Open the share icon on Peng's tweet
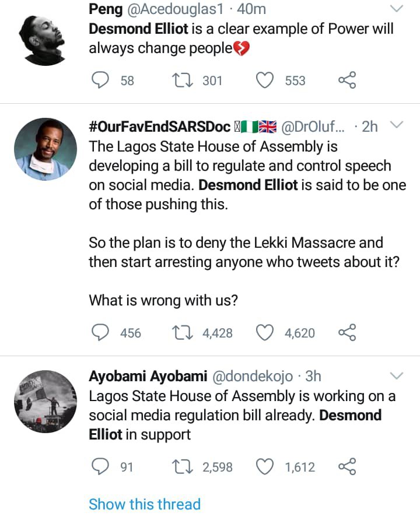Image resolution: width=420 pixels, height=520 pixels. pos(347,80)
